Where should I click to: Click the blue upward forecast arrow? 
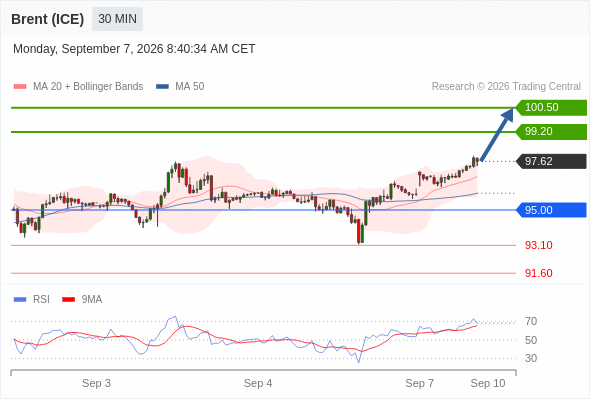click(x=497, y=134)
